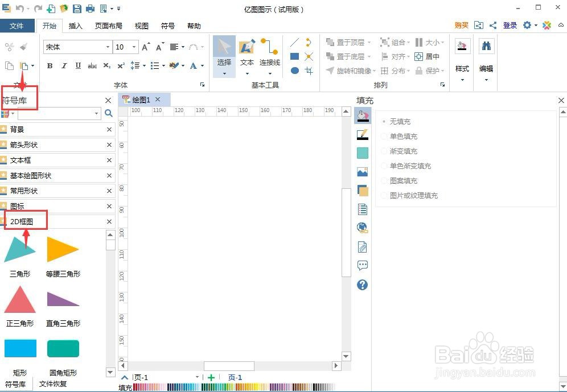
Task: Click the hyperlink globe icon in right sidebar
Action: coord(363,228)
